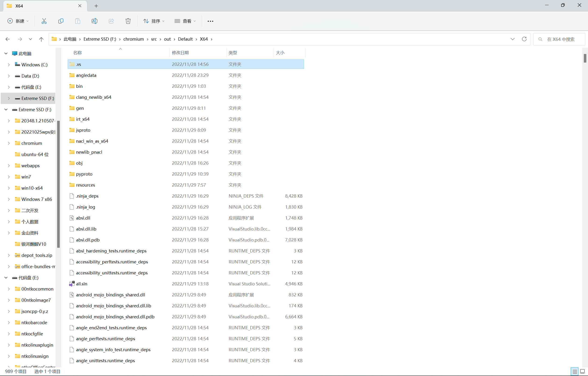Click 此电脑 in the breadcrumb
Image resolution: width=588 pixels, height=376 pixels.
click(70, 39)
